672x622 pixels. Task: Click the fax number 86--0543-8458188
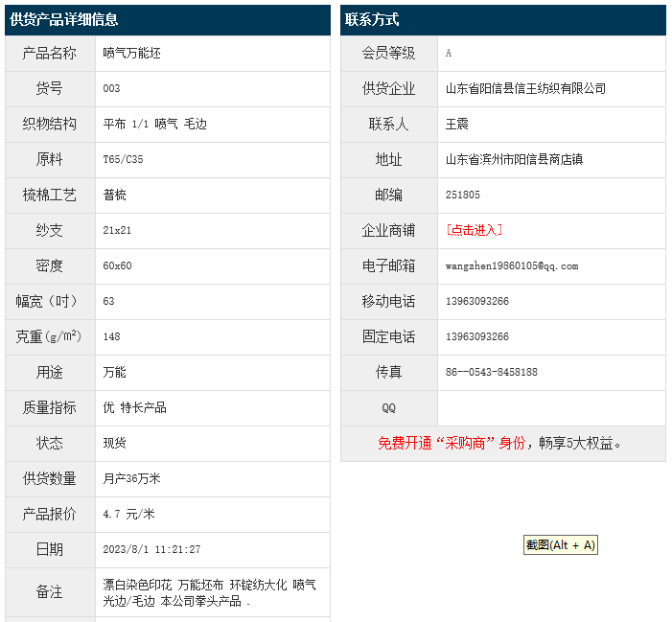(x=492, y=372)
